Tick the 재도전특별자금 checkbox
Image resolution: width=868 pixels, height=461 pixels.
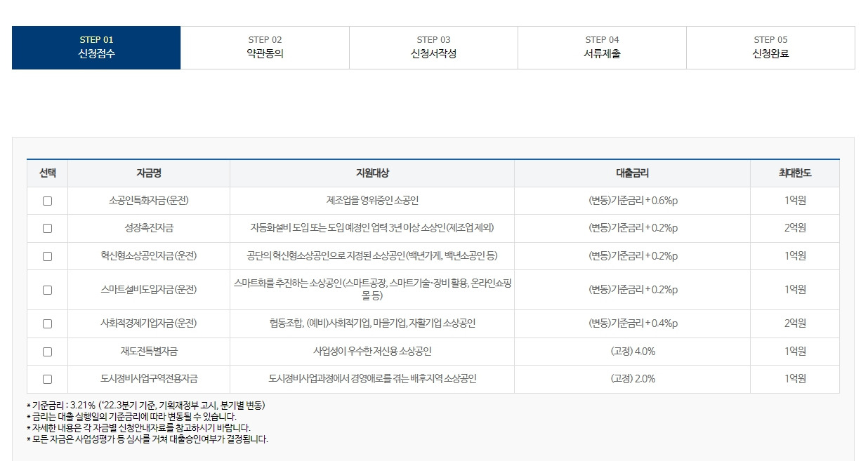point(47,352)
